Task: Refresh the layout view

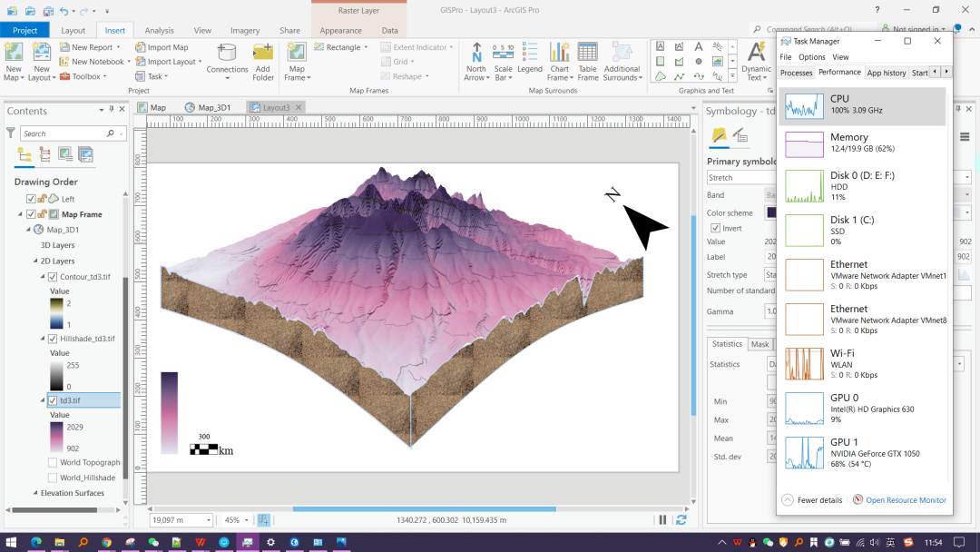Action: coord(681,520)
